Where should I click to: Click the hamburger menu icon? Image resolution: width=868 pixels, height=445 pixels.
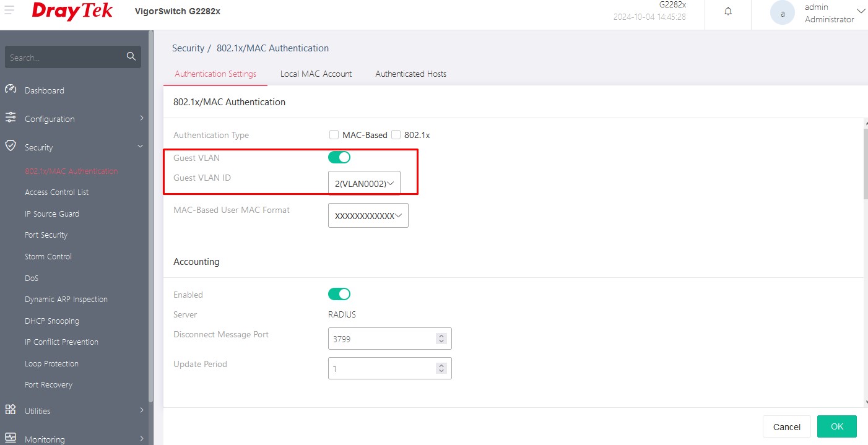coord(9,11)
